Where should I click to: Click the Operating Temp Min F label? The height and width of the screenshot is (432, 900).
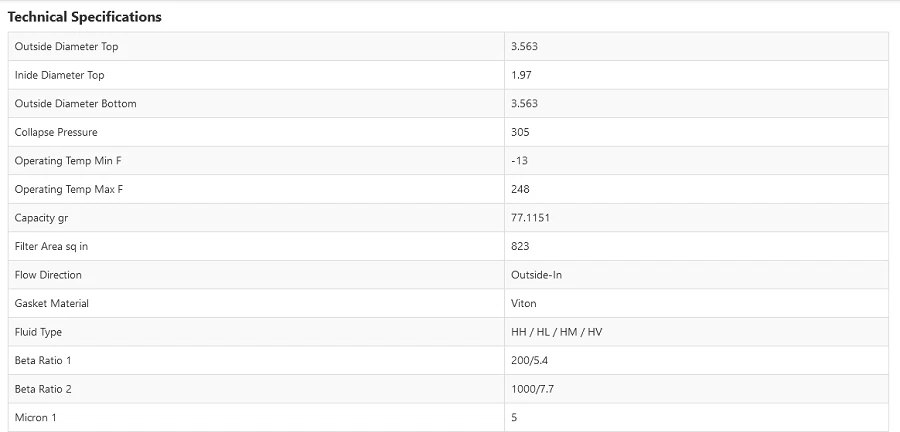tap(68, 161)
